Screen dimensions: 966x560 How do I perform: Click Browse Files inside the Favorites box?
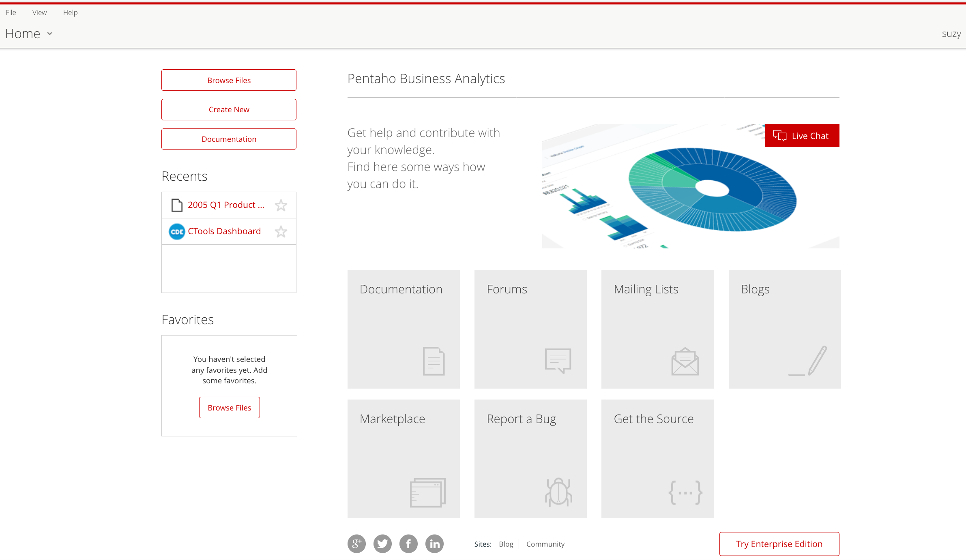tap(230, 408)
